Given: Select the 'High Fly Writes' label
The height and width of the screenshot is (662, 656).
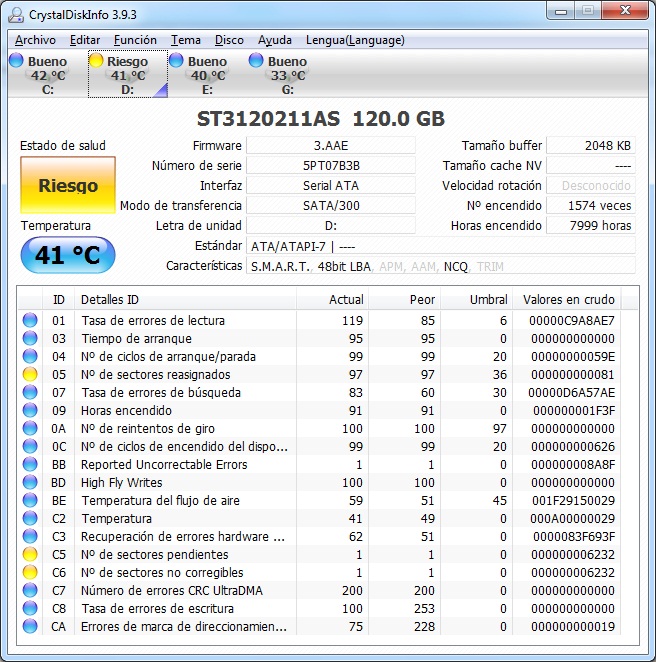Looking at the screenshot, I should [x=122, y=483].
